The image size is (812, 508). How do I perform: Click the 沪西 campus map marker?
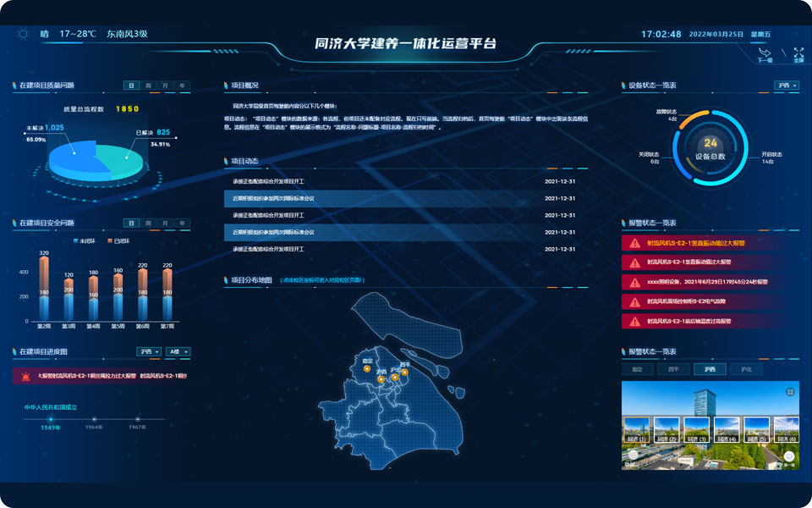click(x=381, y=379)
